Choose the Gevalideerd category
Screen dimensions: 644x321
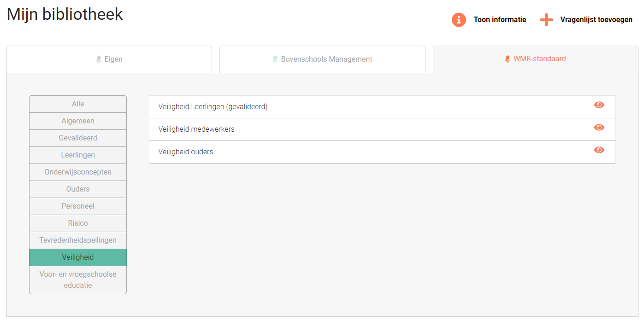[x=78, y=138]
